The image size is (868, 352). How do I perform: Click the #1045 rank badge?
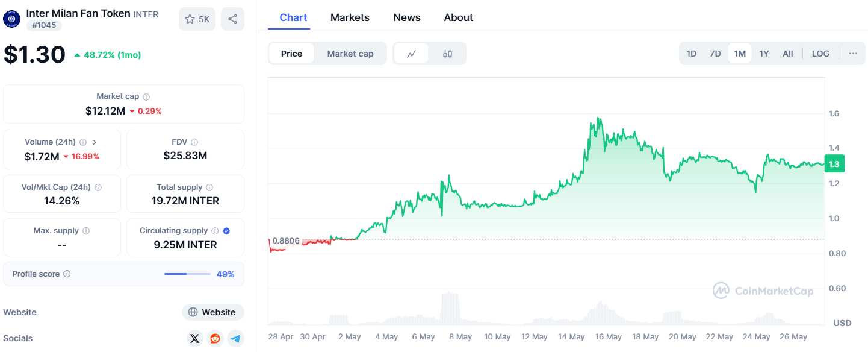44,25
